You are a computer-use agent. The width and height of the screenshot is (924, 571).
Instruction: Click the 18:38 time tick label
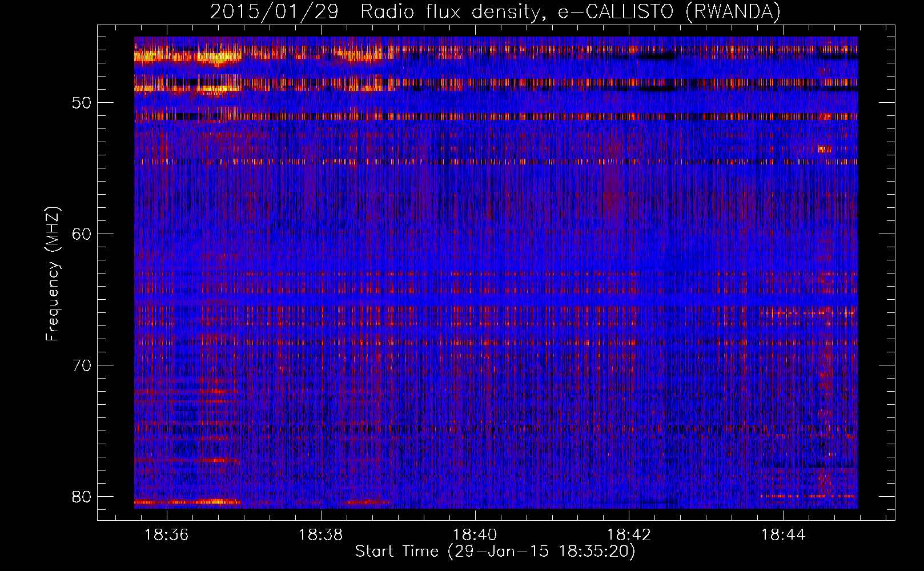[321, 534]
